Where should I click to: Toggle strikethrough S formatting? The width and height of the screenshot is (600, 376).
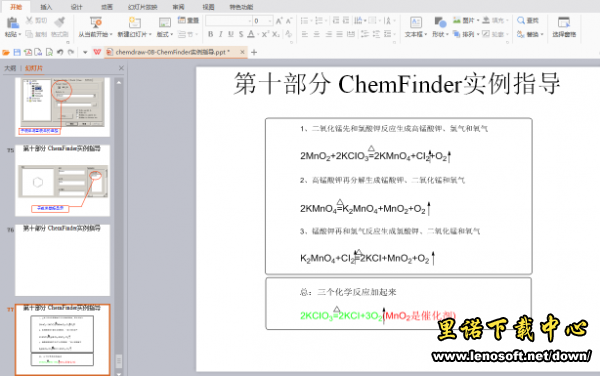[241, 34]
